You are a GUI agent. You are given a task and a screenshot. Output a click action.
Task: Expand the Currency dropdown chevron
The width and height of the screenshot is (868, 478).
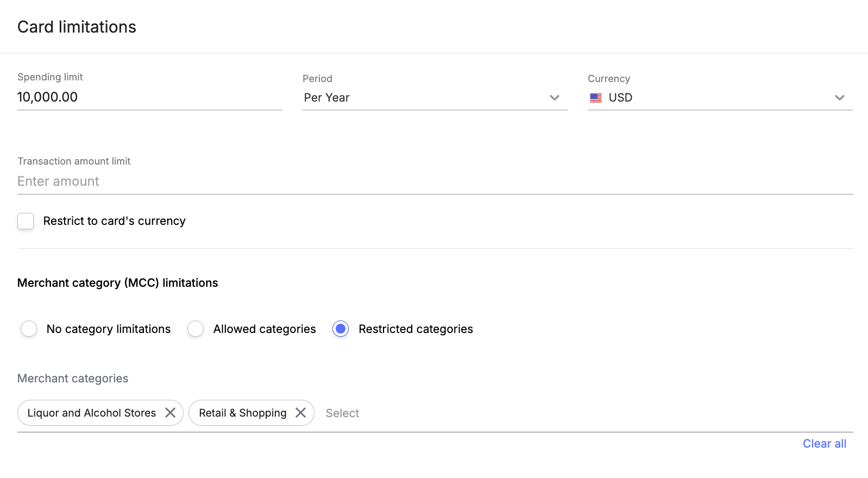pyautogui.click(x=840, y=98)
